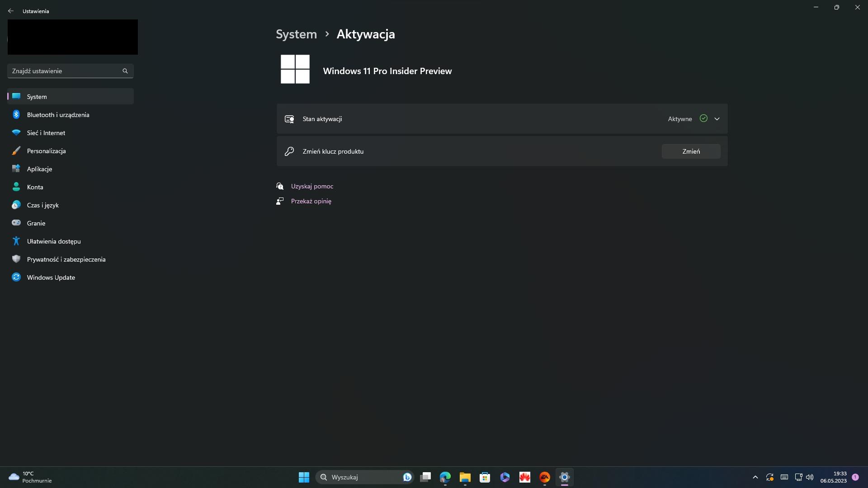Open the clock showing 19:33
The image size is (868, 488).
coord(833,477)
